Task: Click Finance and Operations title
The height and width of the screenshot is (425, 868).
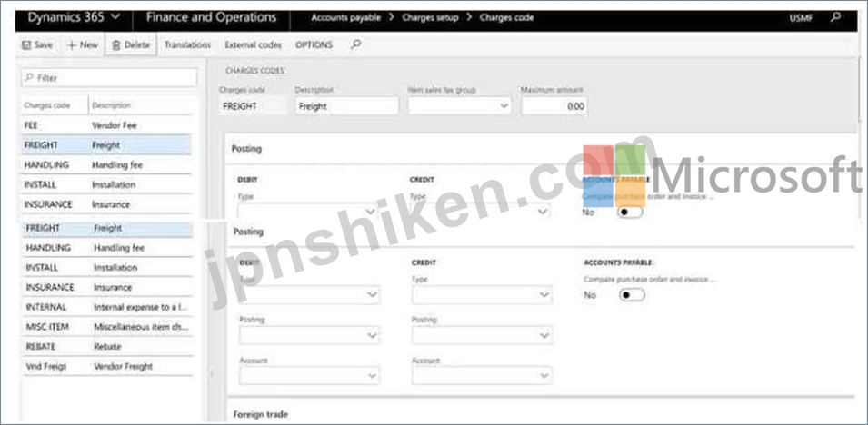Action: click(211, 17)
